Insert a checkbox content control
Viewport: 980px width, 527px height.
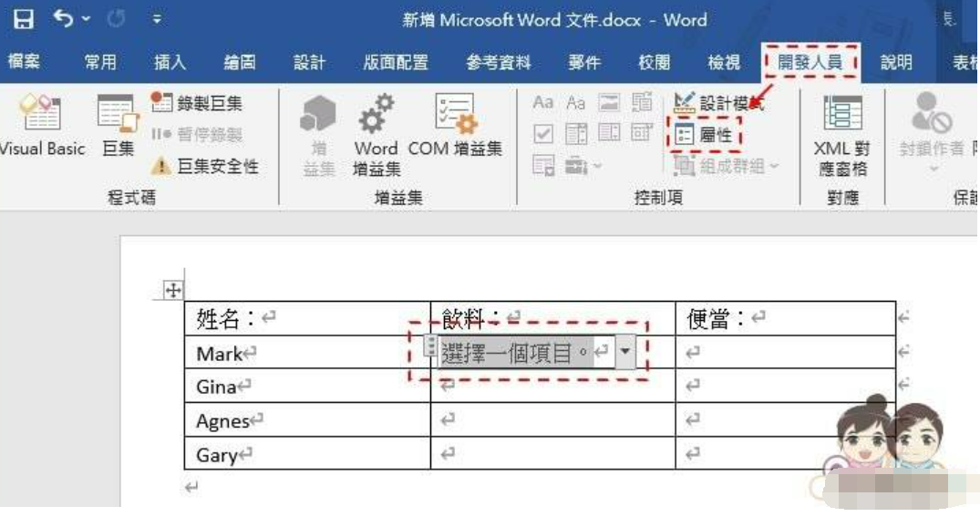pyautogui.click(x=543, y=134)
